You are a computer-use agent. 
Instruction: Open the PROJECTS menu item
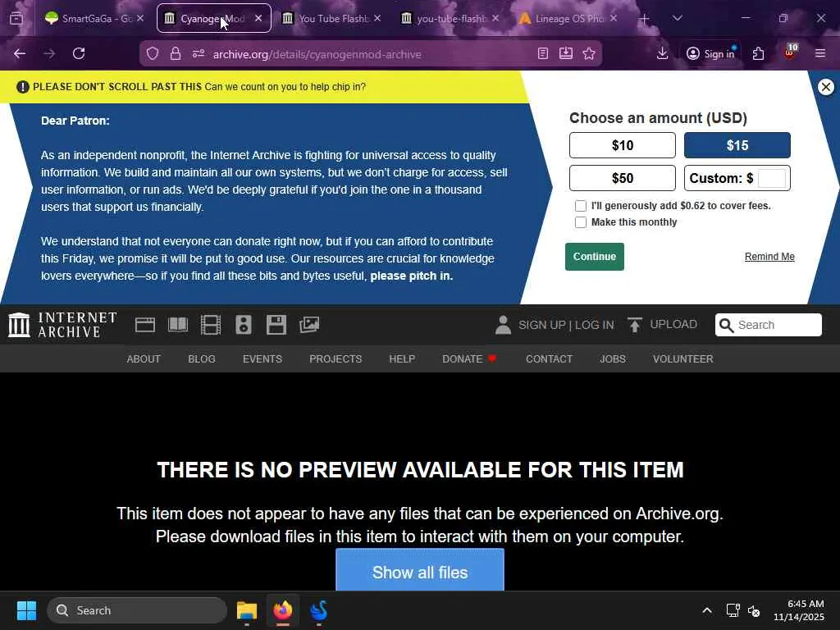coord(336,359)
